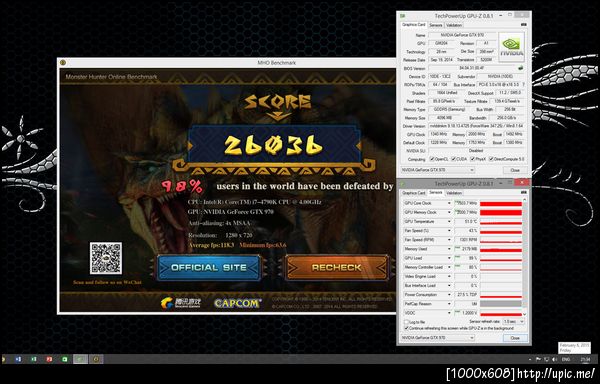This screenshot has height=384, width=600.
Task: Show hidden tray icons arrow
Action: coord(530,360)
